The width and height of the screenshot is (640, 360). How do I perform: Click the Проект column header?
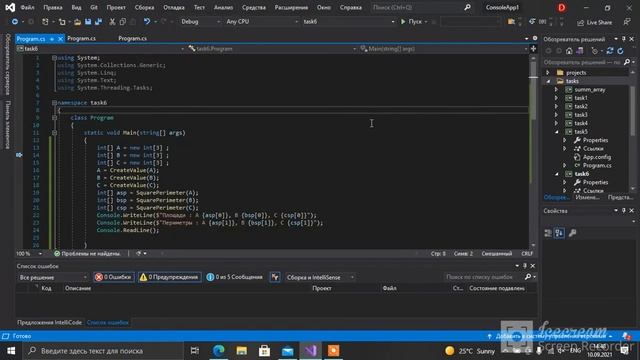click(x=322, y=288)
